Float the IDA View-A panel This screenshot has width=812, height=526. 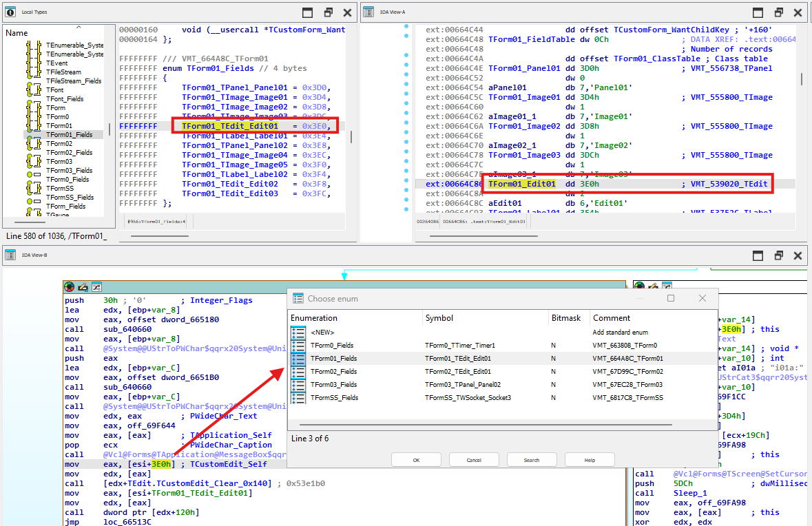point(778,12)
